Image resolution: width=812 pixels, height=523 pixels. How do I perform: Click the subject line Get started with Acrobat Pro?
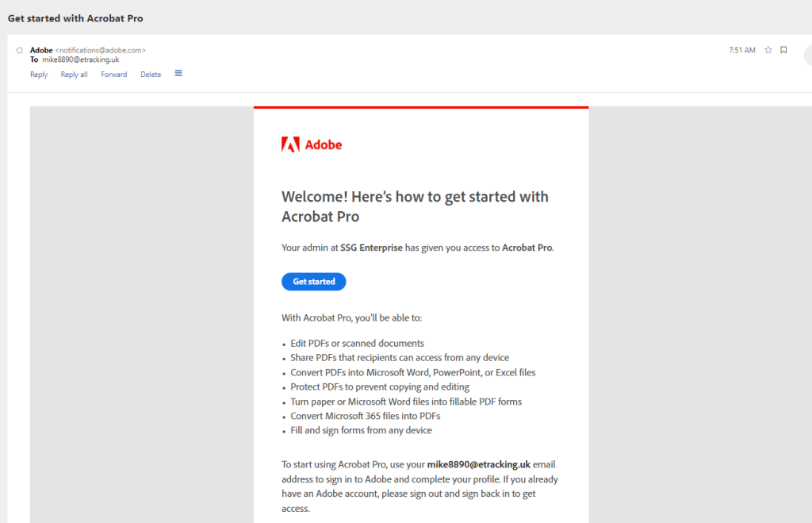tap(75, 18)
